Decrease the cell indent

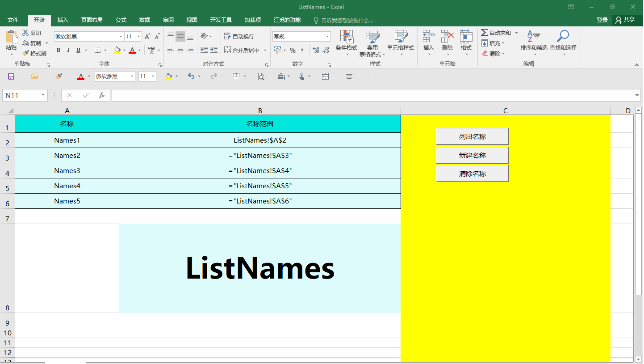(204, 50)
